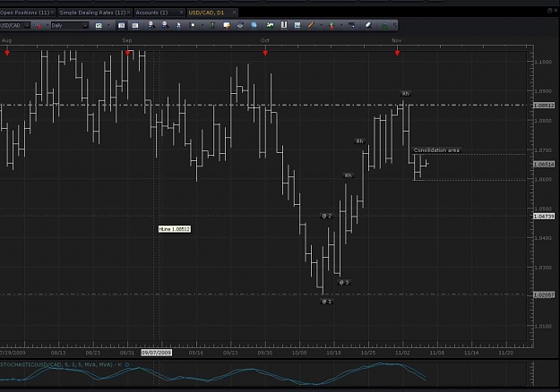Click the 1.04739 price axis tag
This screenshot has height=392, width=560.
click(x=544, y=217)
